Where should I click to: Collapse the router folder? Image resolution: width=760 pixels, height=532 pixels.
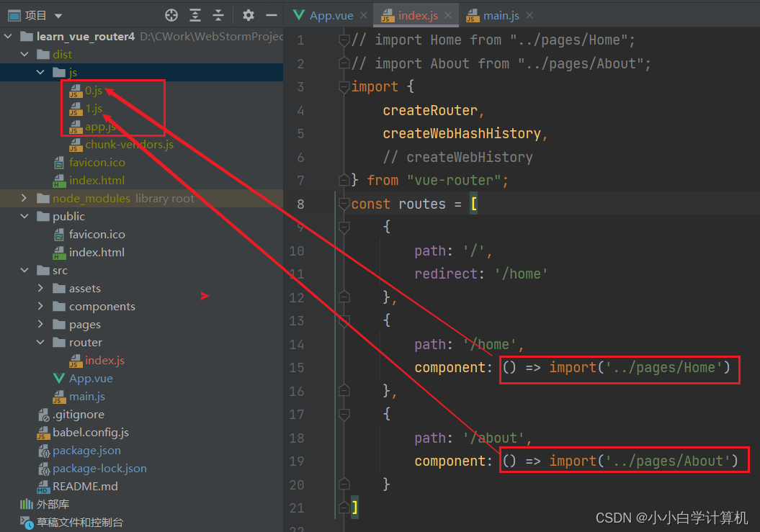[x=40, y=342]
